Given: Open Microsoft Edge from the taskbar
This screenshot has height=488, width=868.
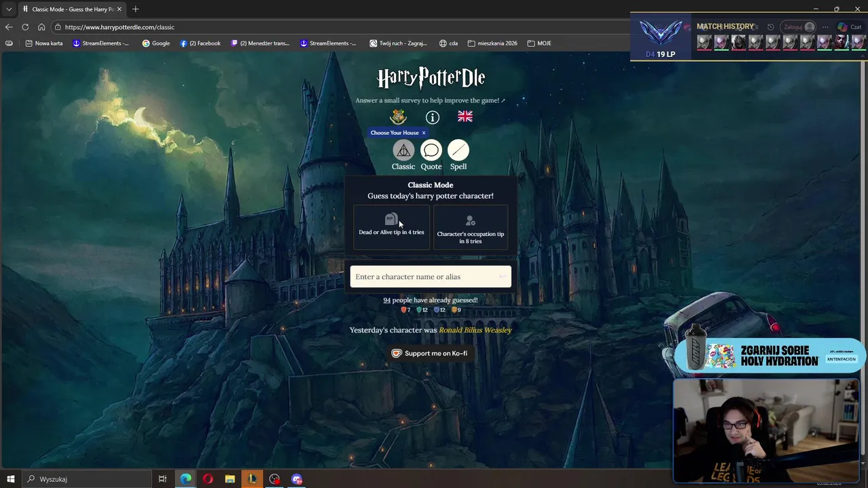Looking at the screenshot, I should [185, 479].
